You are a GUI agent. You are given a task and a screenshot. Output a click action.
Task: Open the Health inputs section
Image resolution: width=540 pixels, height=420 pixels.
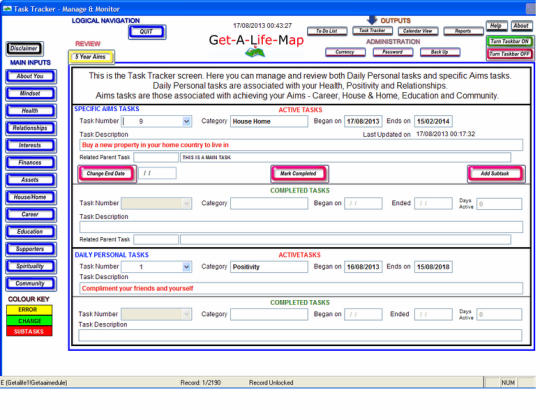click(31, 111)
